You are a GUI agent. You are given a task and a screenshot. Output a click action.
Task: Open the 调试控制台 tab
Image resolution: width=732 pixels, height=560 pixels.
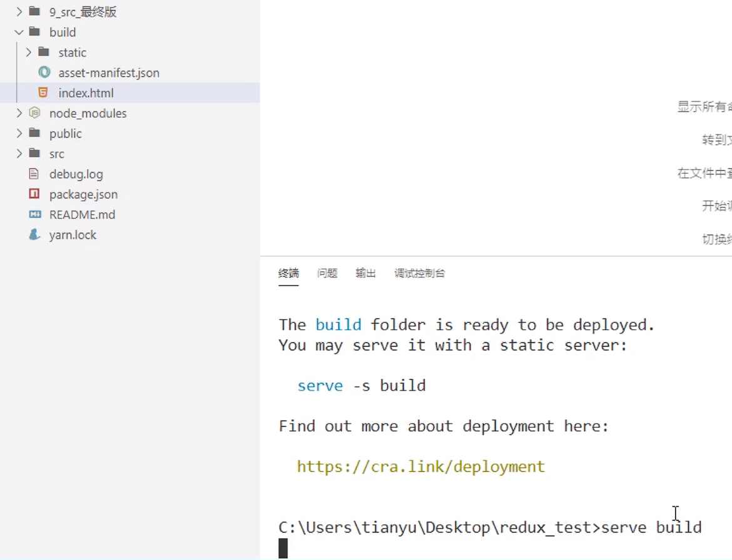pos(419,273)
